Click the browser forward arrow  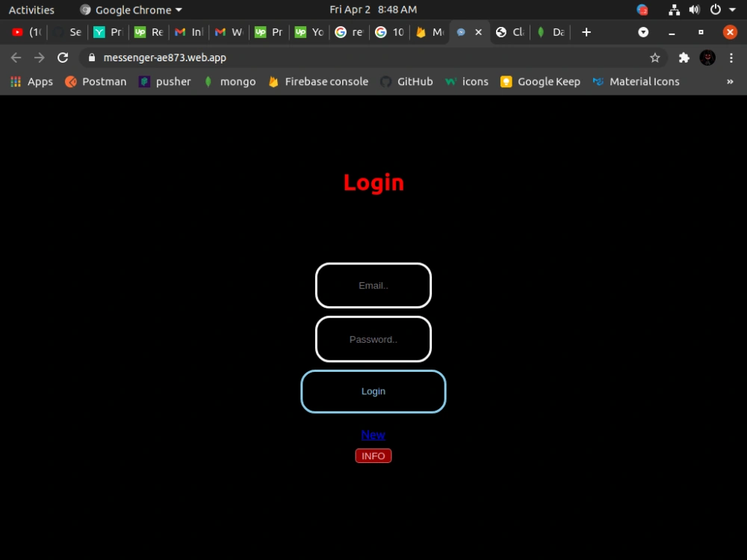point(39,57)
